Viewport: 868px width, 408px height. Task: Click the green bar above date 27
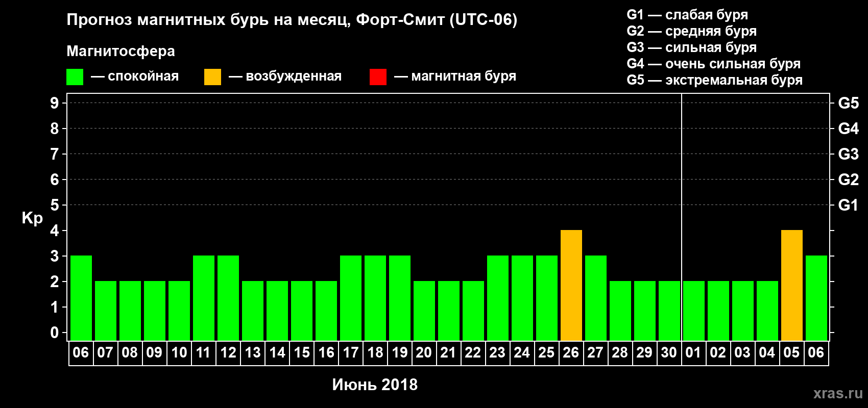596,298
